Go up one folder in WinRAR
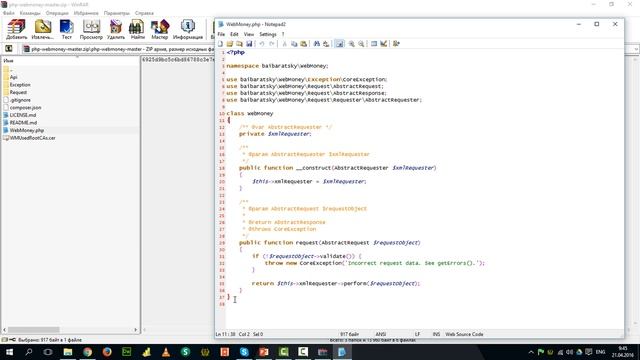 click(9, 49)
